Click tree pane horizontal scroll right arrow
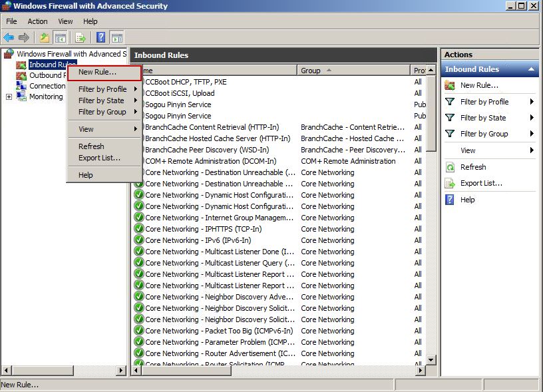 coord(121,371)
